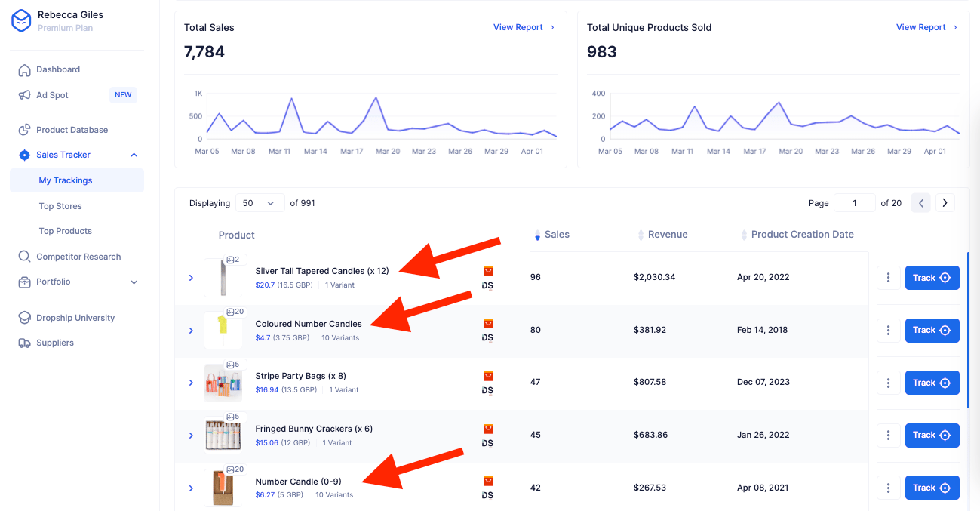Image resolution: width=980 pixels, height=511 pixels.
Task: Expand the Coloured Number Candles row
Action: [x=191, y=331]
